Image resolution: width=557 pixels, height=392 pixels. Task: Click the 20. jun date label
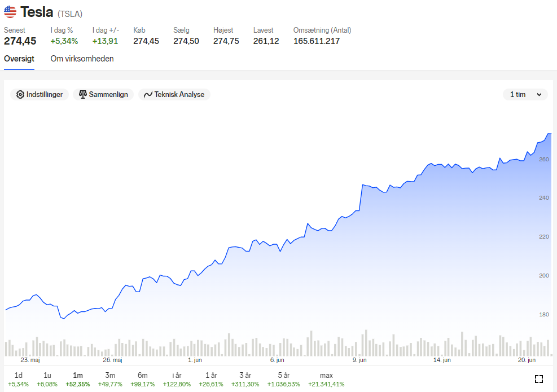tap(527, 360)
